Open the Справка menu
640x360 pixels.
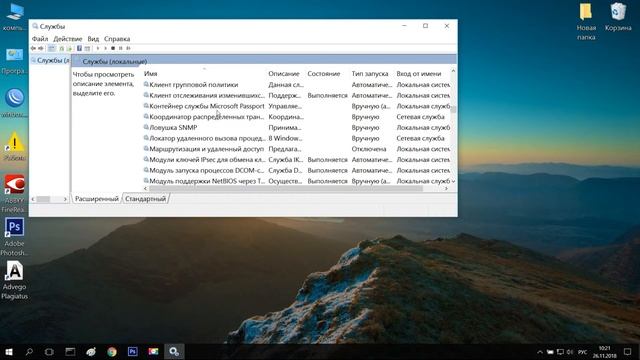[x=117, y=39]
